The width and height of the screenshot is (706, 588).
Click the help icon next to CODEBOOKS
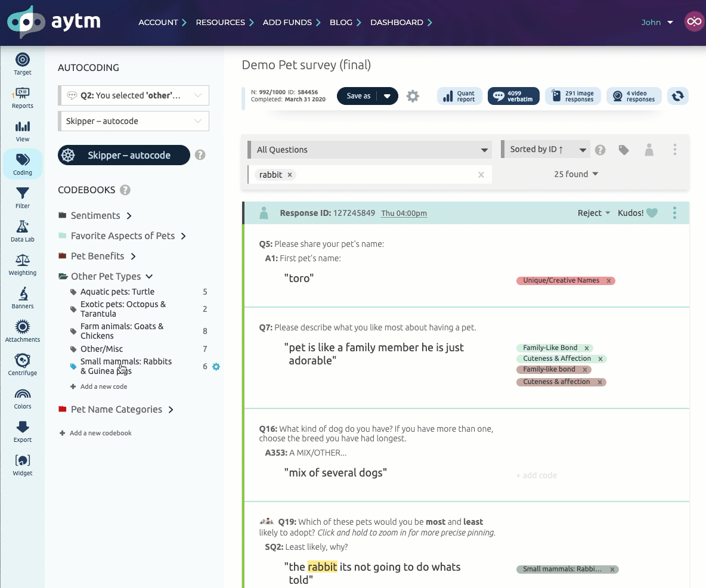coord(125,190)
